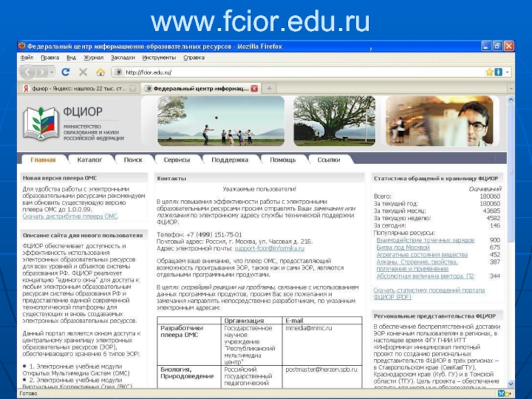This screenshot has width=532, height=399.
Task: Open Агрегатные состояния вещества link
Action: tap(422, 255)
